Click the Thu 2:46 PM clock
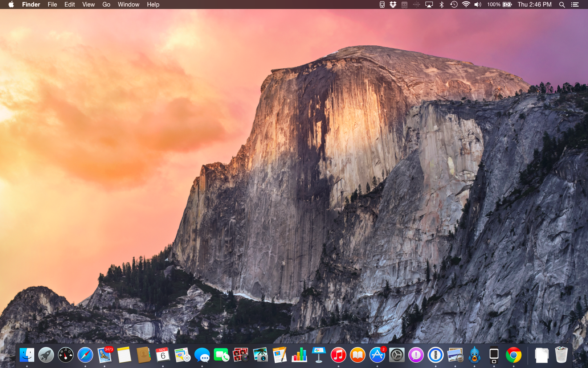Viewport: 588px width, 368px height. pos(534,4)
